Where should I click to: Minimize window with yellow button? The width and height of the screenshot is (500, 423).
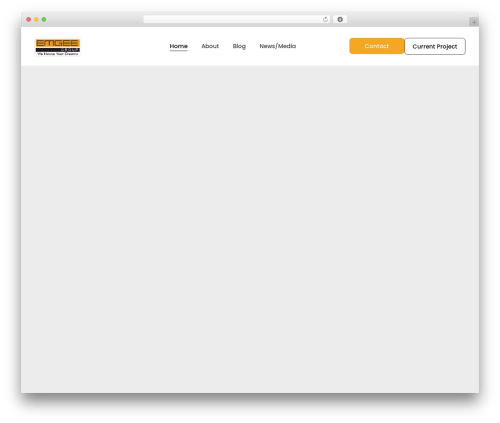click(36, 19)
